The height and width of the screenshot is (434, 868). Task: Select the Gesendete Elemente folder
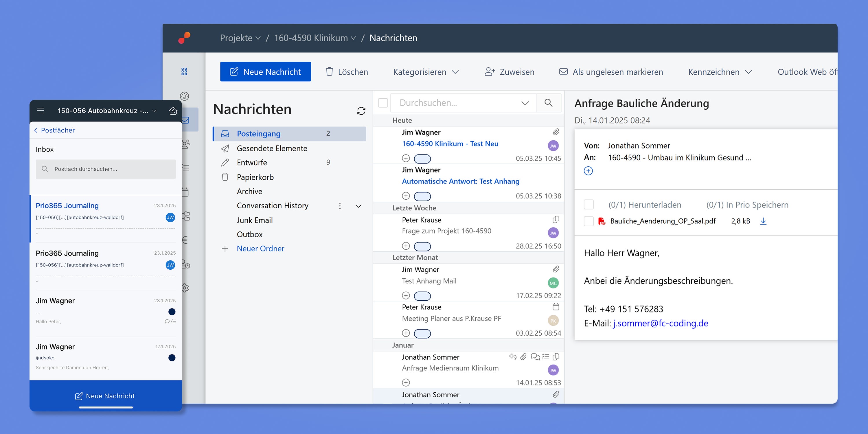pos(272,148)
